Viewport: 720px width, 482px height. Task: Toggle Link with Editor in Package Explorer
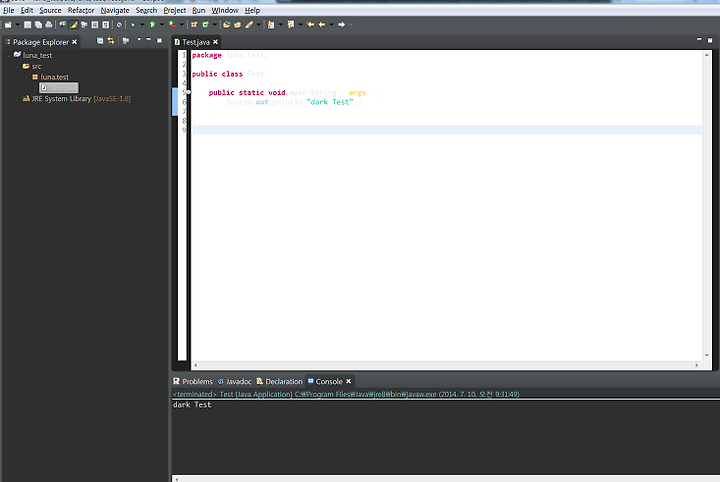click(x=111, y=41)
